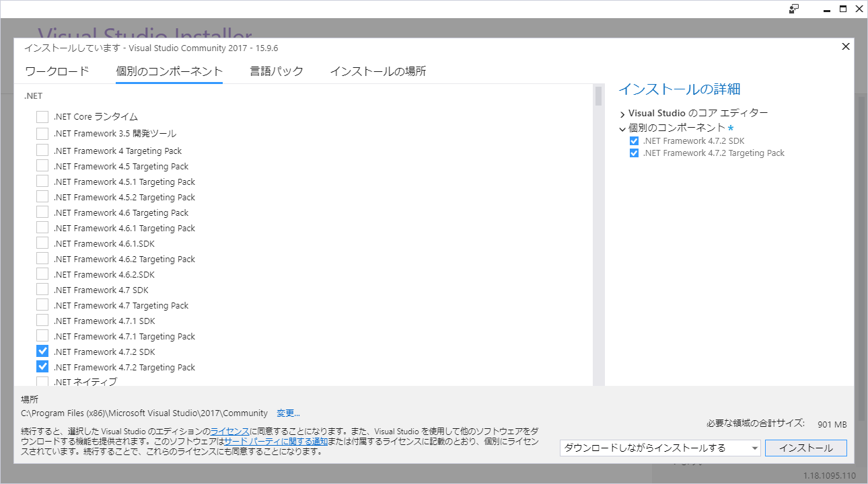Collapse 個別のコンポーネント details node
868x484 pixels.
click(622, 128)
